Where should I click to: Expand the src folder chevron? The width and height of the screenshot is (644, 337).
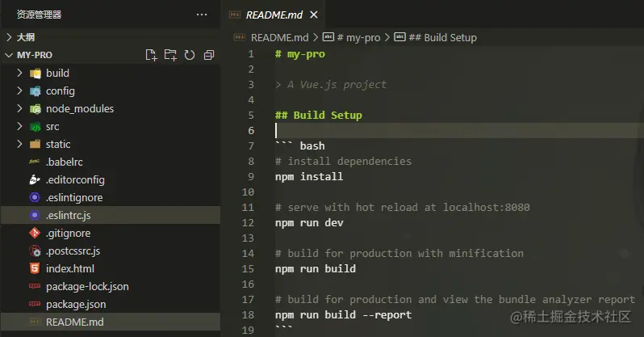[x=19, y=126]
